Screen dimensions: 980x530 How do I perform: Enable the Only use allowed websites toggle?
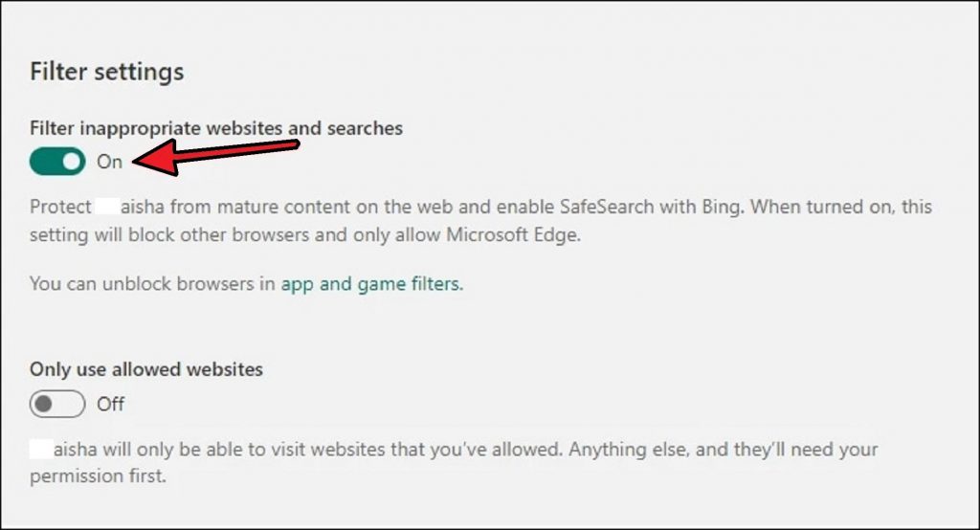pyautogui.click(x=57, y=405)
